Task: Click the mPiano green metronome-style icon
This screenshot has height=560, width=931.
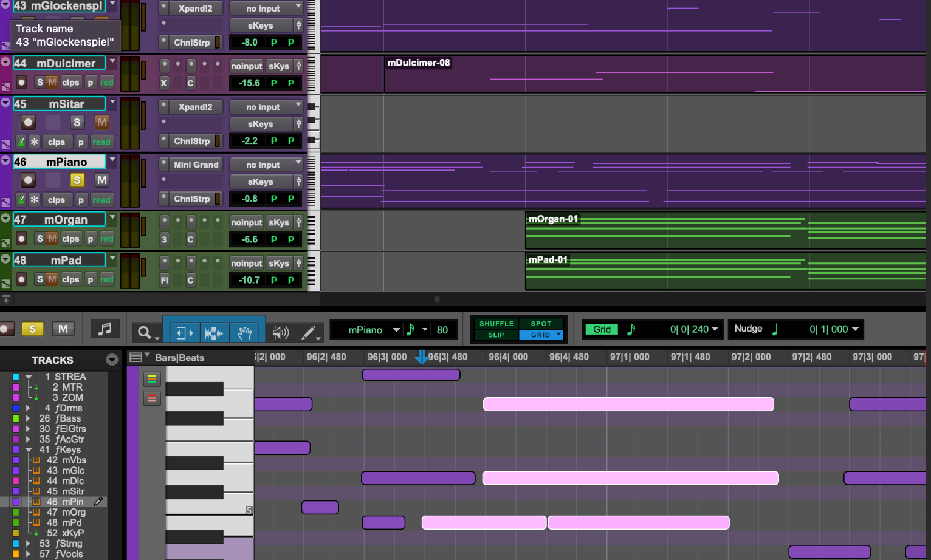Action: [x=21, y=199]
